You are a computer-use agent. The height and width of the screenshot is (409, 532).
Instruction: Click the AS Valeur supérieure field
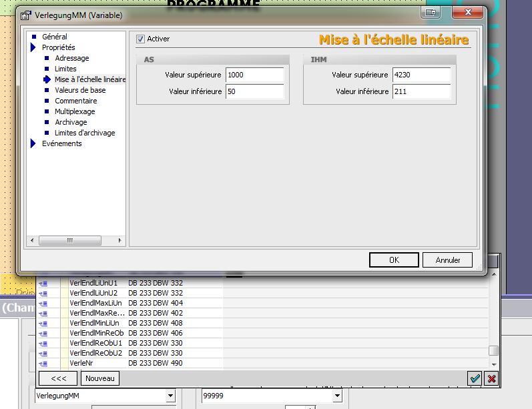coord(255,75)
